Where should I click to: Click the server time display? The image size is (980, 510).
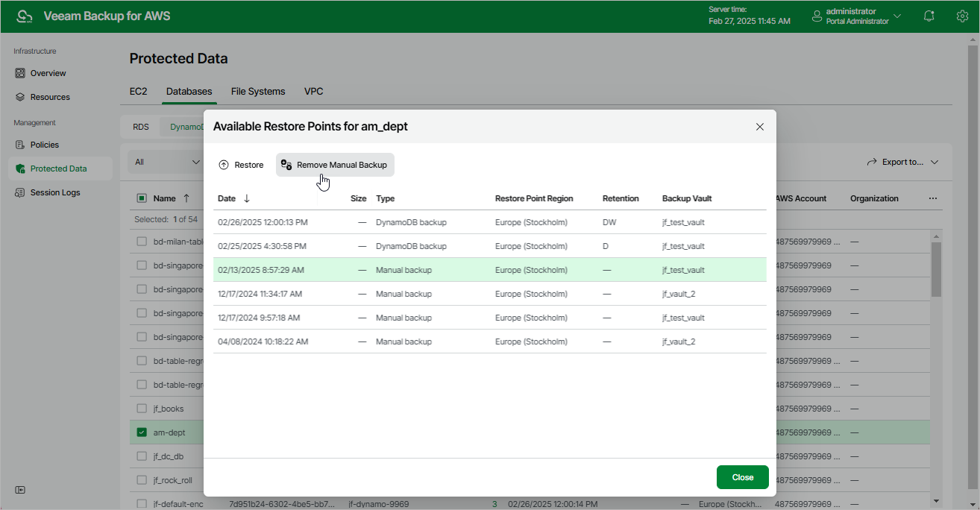[750, 16]
